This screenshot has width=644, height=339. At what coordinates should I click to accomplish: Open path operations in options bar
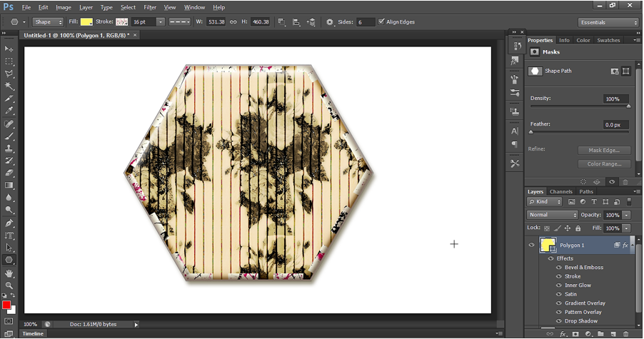click(x=282, y=22)
